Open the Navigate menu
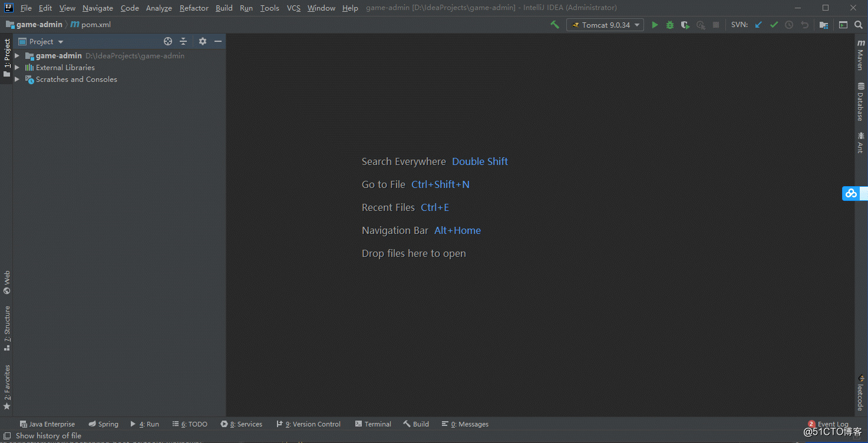The image size is (868, 443). pyautogui.click(x=98, y=8)
